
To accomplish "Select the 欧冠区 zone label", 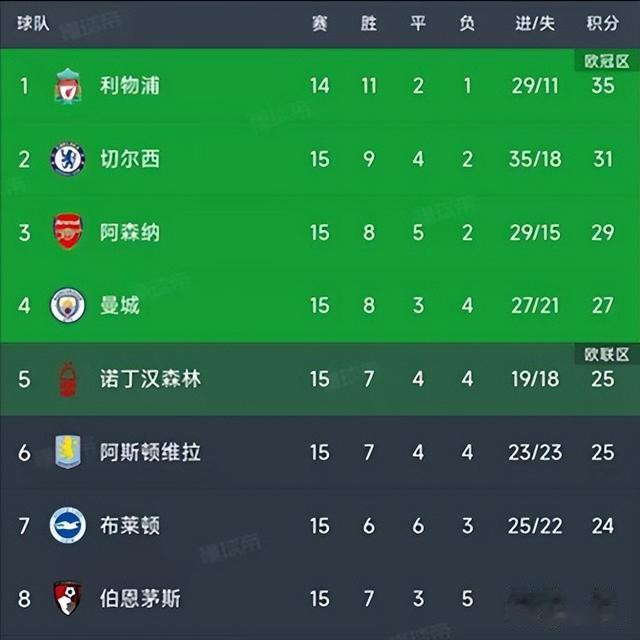I will click(x=607, y=61).
